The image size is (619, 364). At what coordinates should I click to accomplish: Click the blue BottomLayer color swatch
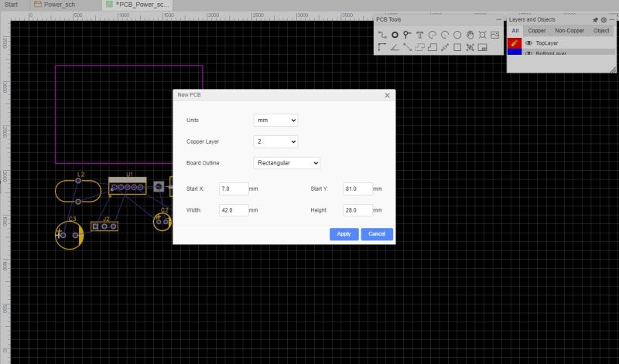coord(515,52)
